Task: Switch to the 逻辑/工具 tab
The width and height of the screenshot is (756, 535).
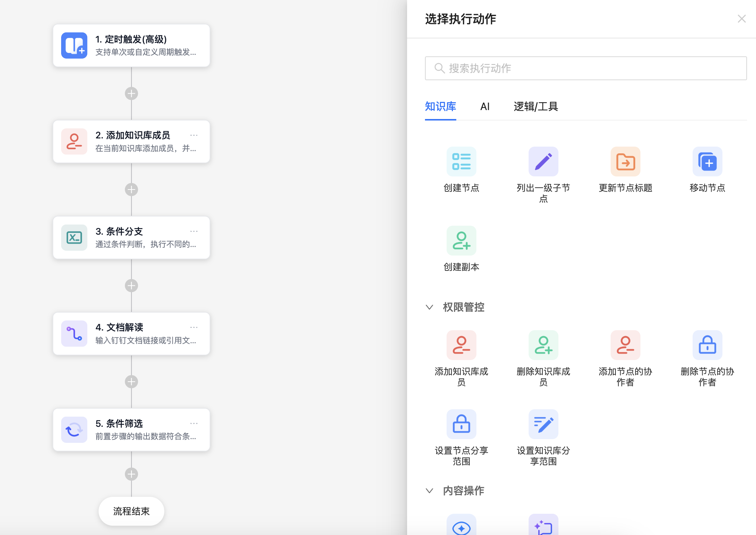Action: (x=536, y=106)
